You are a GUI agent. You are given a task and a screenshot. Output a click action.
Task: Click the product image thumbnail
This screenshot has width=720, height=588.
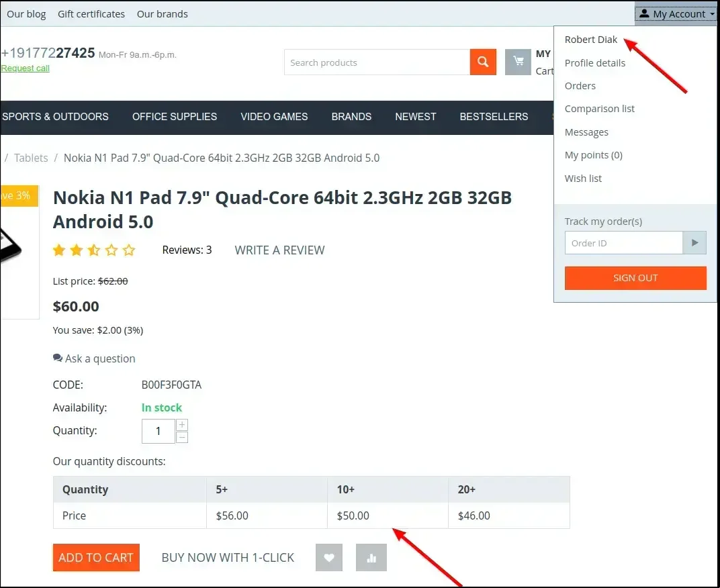[x=19, y=252]
